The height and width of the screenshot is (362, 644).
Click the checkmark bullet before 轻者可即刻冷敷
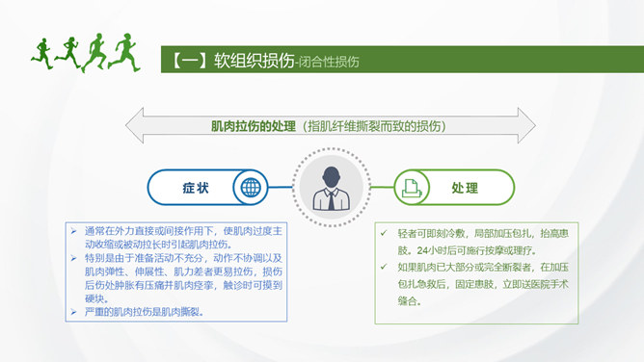coord(384,233)
